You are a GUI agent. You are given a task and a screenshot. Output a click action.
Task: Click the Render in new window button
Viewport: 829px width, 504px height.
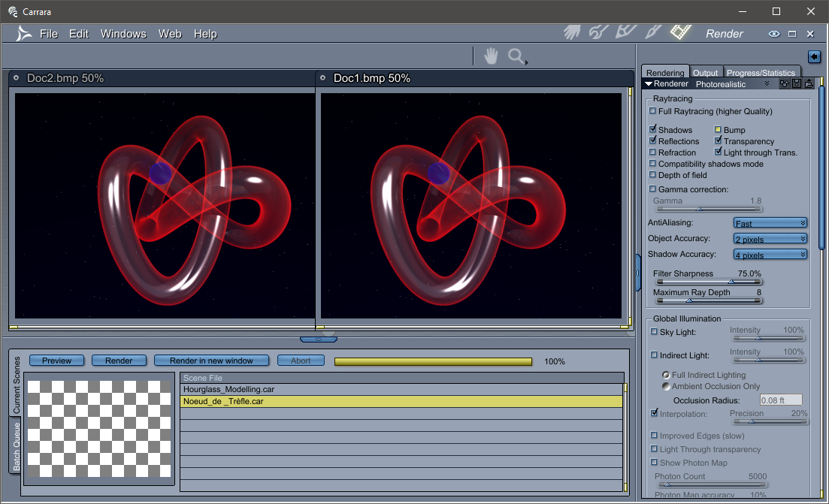coord(211,361)
